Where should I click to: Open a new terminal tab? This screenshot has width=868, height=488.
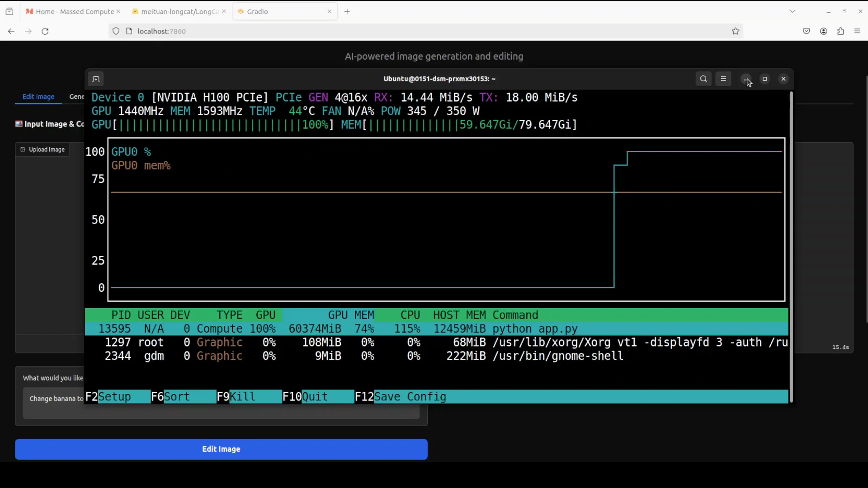pos(96,79)
